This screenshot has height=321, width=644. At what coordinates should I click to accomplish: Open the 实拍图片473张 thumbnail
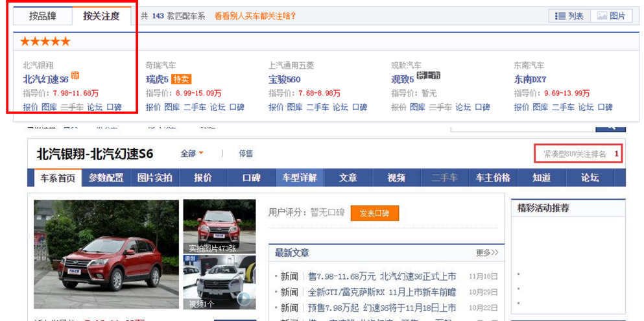219,226
